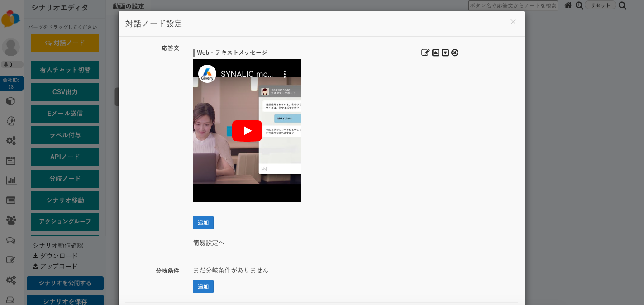
Task: Open the drive storage icon in the sidebar
Action: (10, 300)
